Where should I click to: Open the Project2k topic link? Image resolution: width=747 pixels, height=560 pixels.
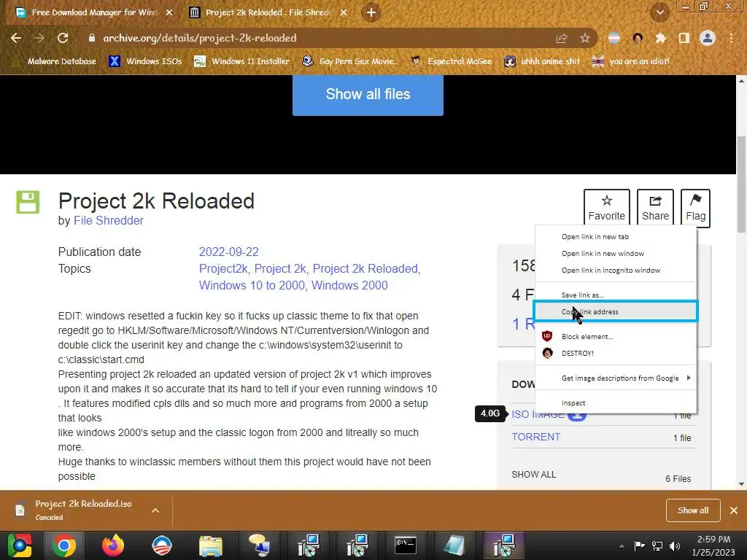pos(222,268)
